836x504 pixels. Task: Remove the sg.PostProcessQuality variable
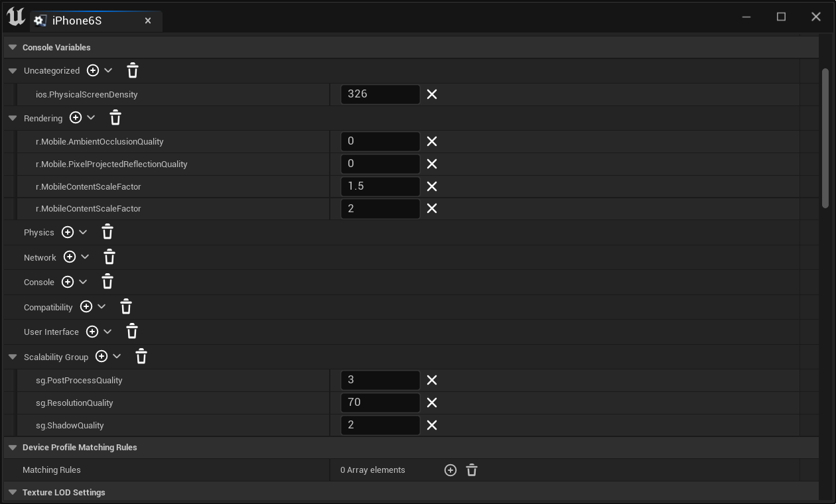[432, 380]
